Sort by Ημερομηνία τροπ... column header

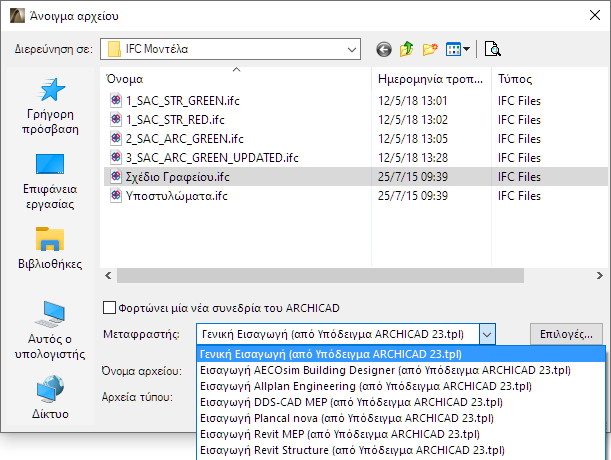tap(431, 79)
